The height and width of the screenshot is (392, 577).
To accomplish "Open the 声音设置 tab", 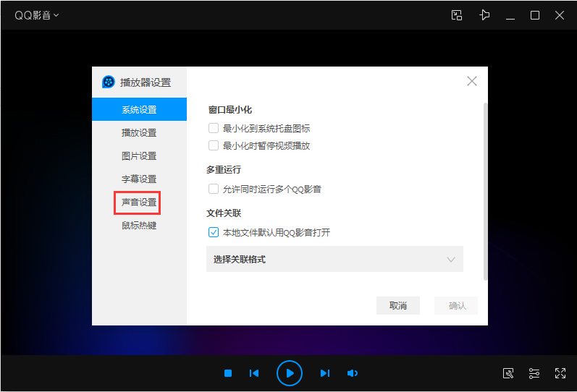I will (x=139, y=202).
